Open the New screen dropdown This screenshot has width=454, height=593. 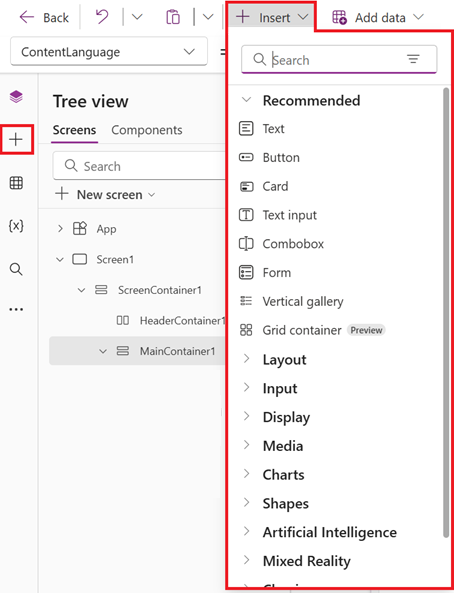(x=151, y=195)
